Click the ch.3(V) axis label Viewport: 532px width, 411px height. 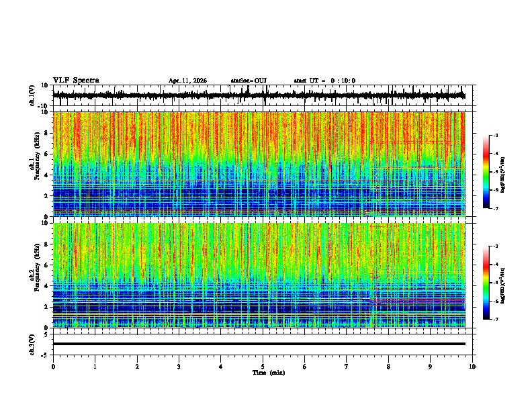[x=32, y=345]
